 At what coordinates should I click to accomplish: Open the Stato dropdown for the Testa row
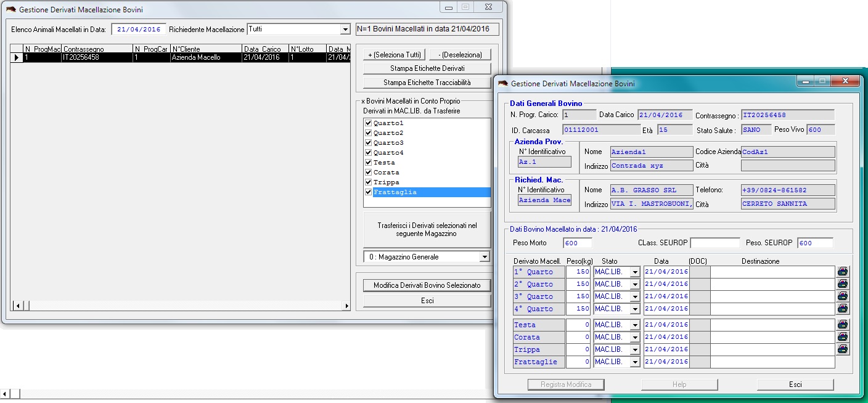coord(635,325)
